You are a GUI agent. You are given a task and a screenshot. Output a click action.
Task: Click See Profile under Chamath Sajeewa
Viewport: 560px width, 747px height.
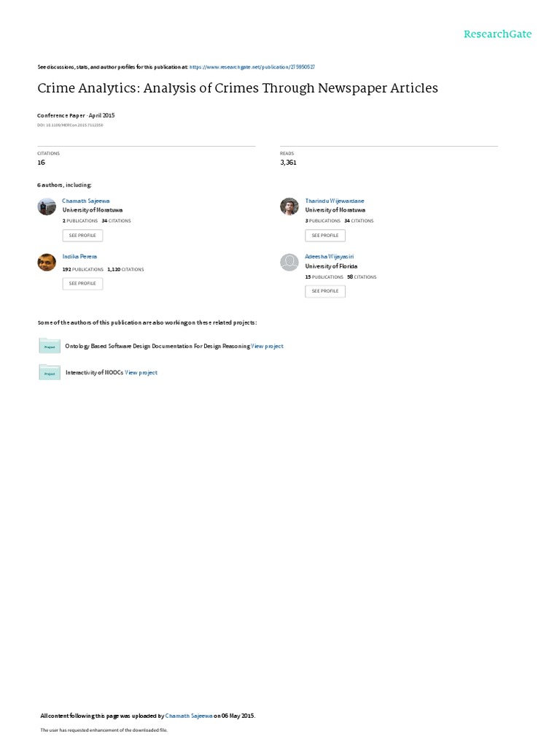point(82,236)
